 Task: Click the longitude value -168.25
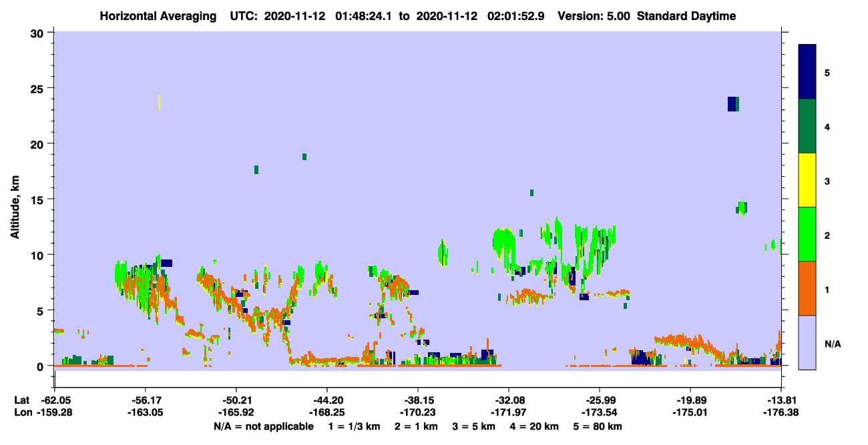[327, 412]
